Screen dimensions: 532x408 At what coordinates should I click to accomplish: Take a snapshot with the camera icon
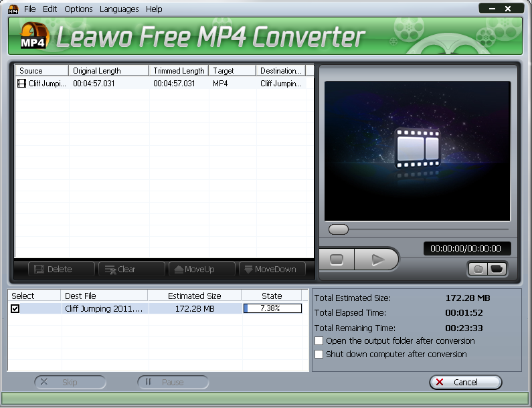pos(478,269)
